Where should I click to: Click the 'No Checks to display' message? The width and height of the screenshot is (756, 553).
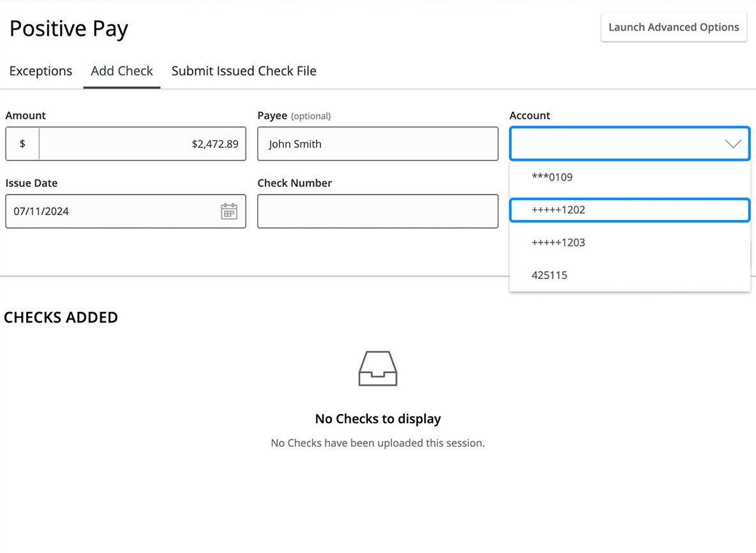pyautogui.click(x=378, y=419)
